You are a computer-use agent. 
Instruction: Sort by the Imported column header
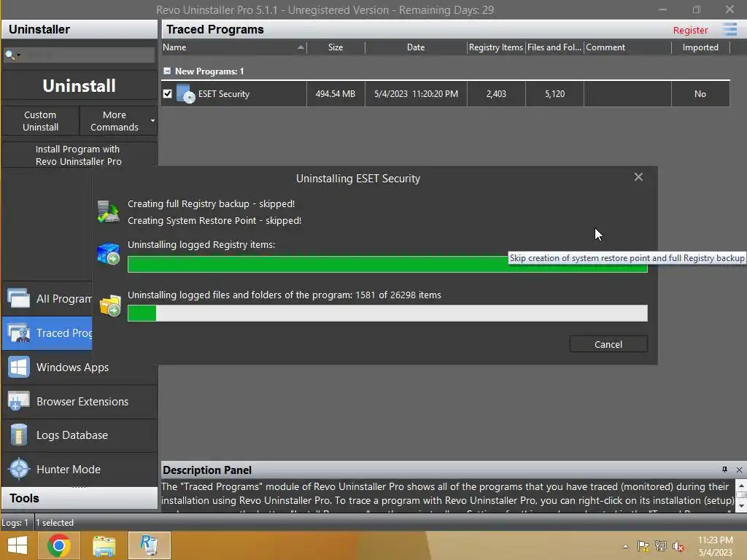[x=700, y=47]
